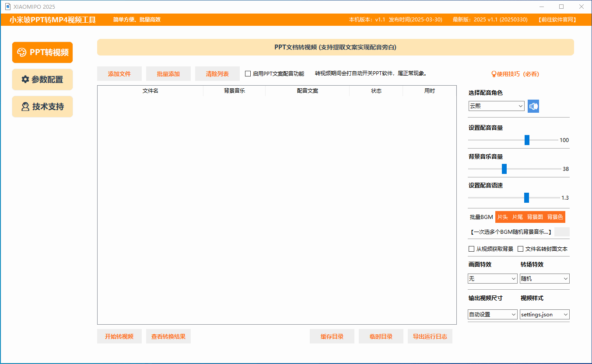Check the 文件名转封面文本 checkbox
This screenshot has width=592, height=364.
pyautogui.click(x=521, y=249)
